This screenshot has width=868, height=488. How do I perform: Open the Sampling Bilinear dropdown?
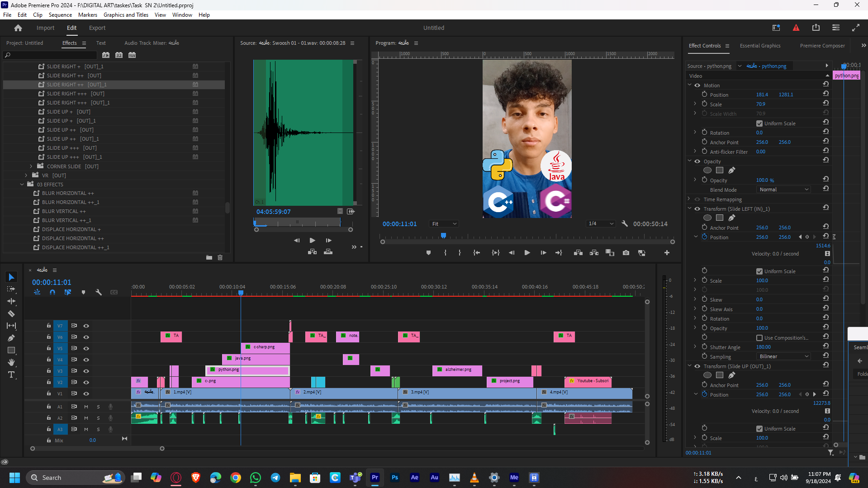click(784, 356)
